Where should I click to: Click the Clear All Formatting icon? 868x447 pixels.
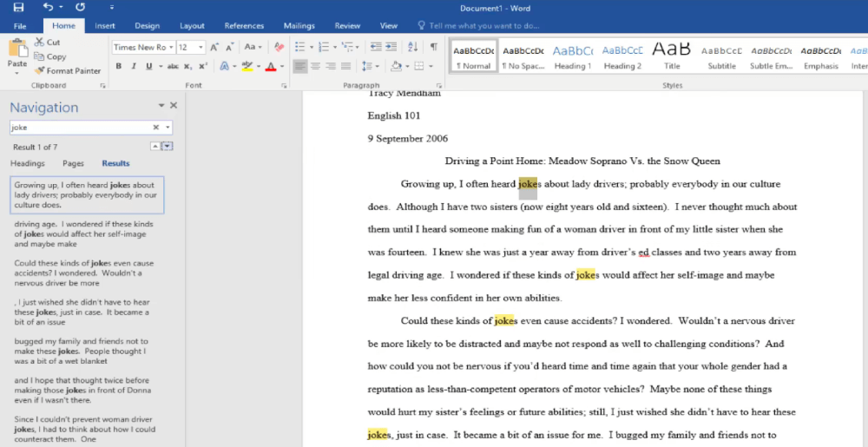[279, 47]
